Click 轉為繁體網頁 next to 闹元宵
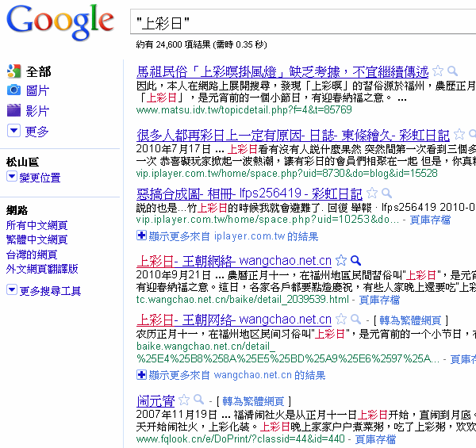476x448 pixels. click(254, 401)
